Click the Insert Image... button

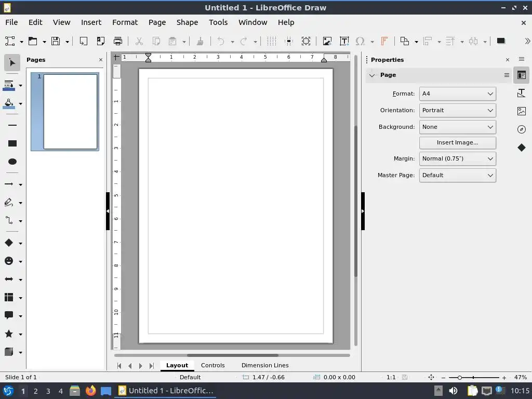pyautogui.click(x=457, y=142)
